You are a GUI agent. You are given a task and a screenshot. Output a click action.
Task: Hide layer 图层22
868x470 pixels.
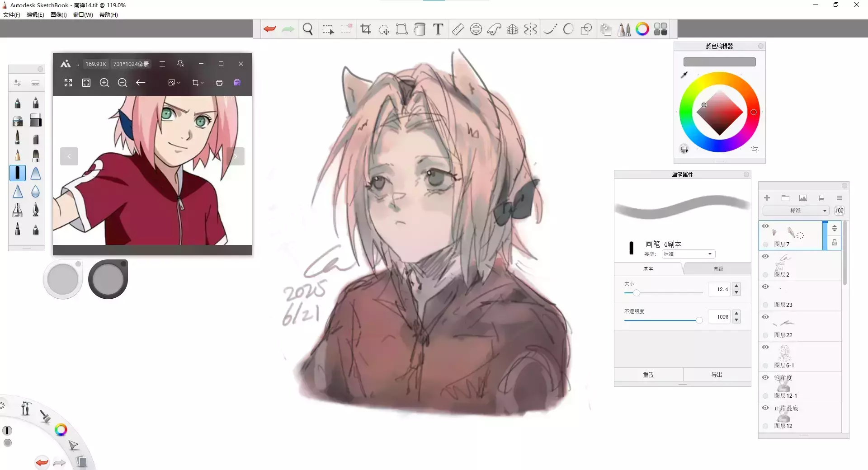coord(765,317)
